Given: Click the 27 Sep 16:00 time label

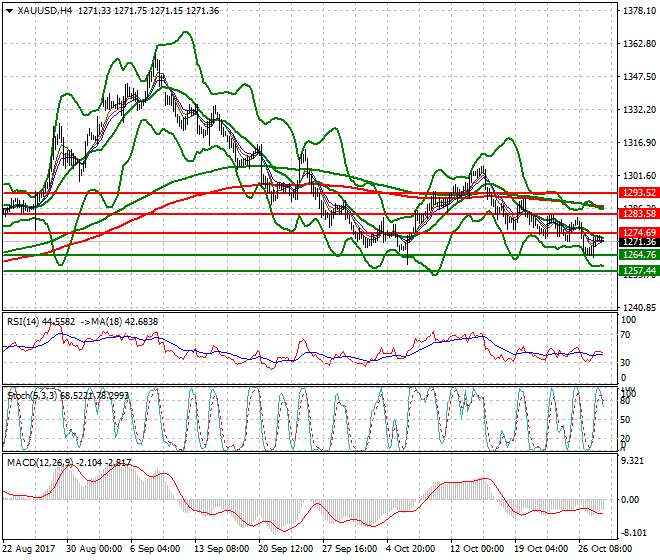Looking at the screenshot, I should pyautogui.click(x=349, y=549).
